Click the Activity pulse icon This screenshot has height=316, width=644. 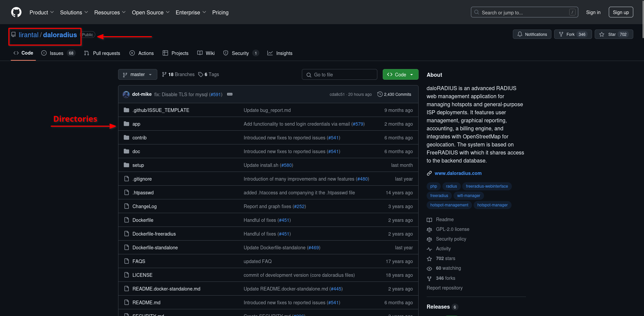coord(429,249)
